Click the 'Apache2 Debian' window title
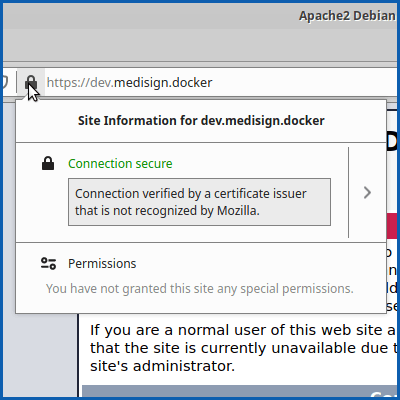The height and width of the screenshot is (400, 400). coord(347,16)
